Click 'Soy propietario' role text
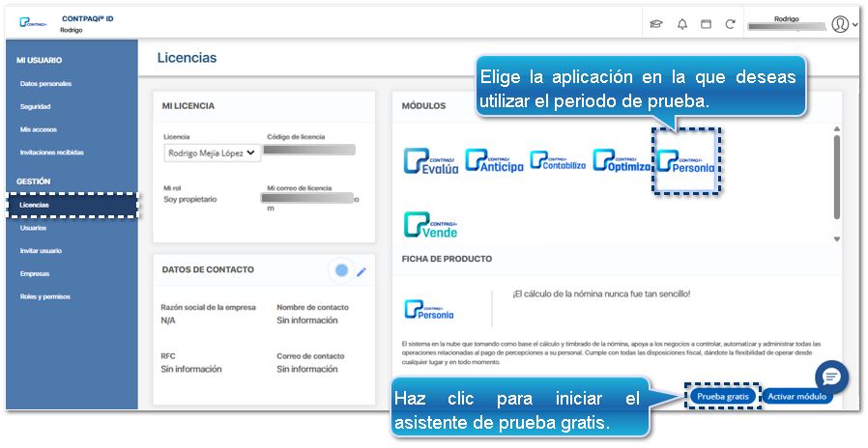The width and height of the screenshot is (868, 448). [x=189, y=200]
